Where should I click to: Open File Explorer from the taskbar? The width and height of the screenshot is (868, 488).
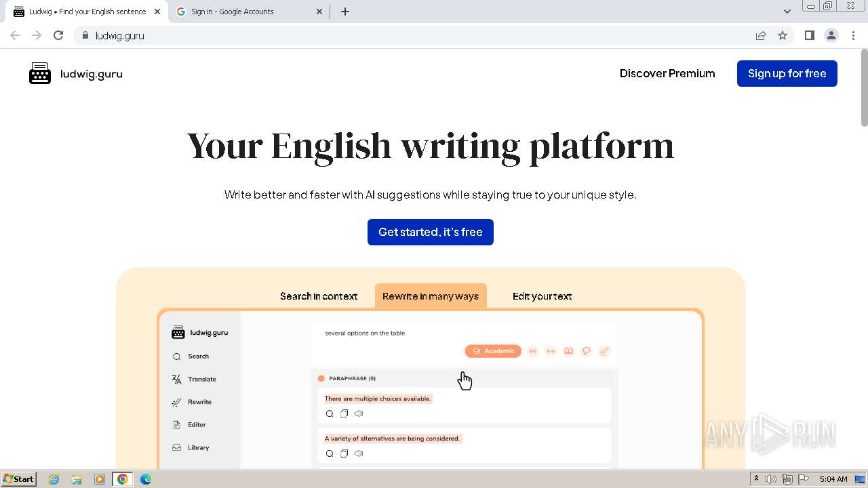point(77,479)
